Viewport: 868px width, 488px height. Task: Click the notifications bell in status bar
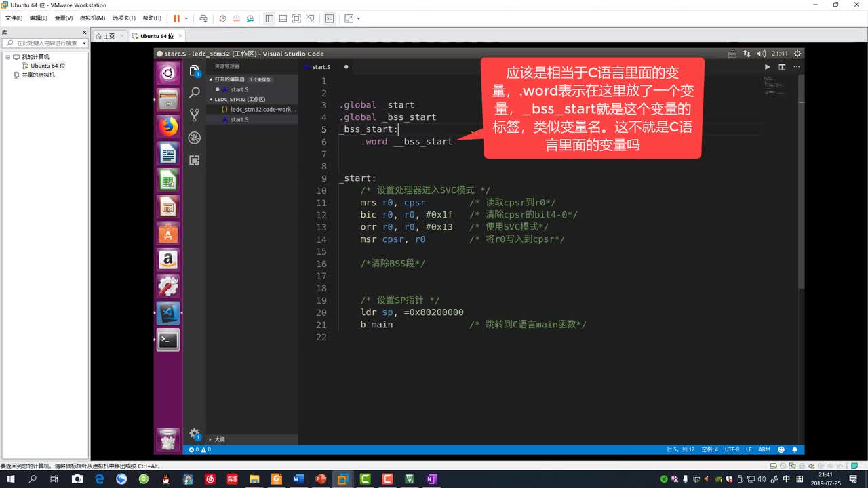[795, 449]
